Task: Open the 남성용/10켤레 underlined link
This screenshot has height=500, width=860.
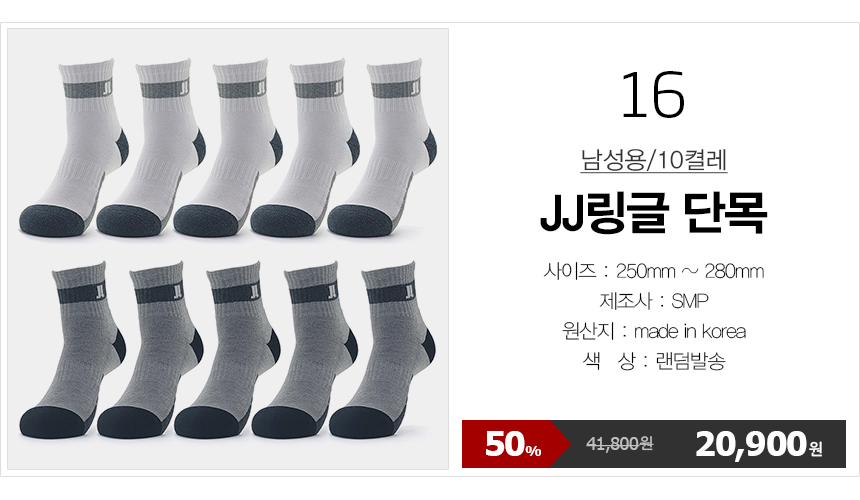Action: pyautogui.click(x=654, y=160)
